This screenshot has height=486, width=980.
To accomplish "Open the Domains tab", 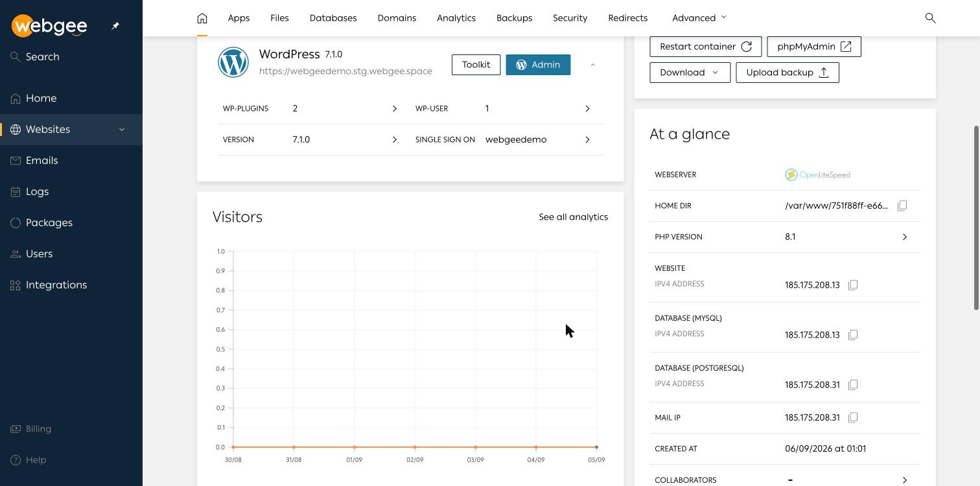I will click(x=397, y=18).
